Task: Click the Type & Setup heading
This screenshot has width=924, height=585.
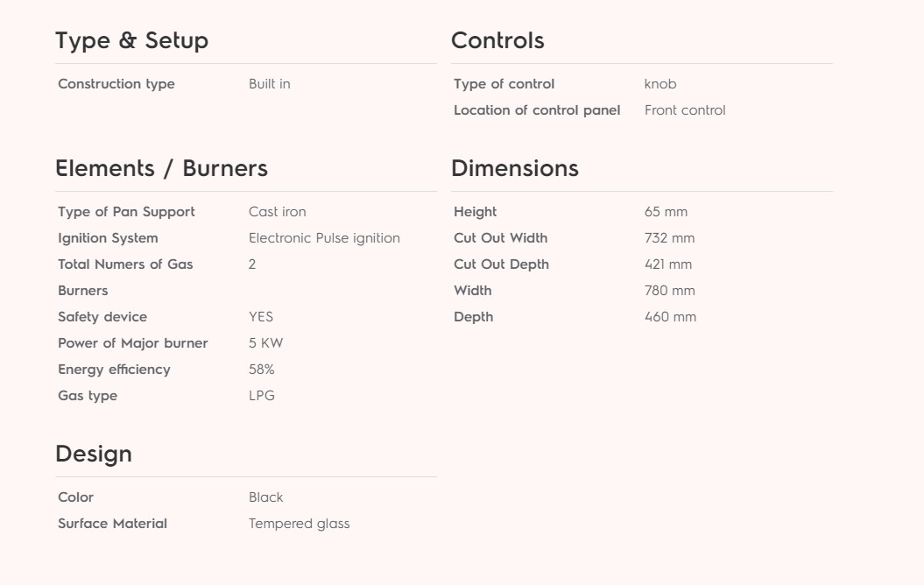Action: tap(131, 41)
